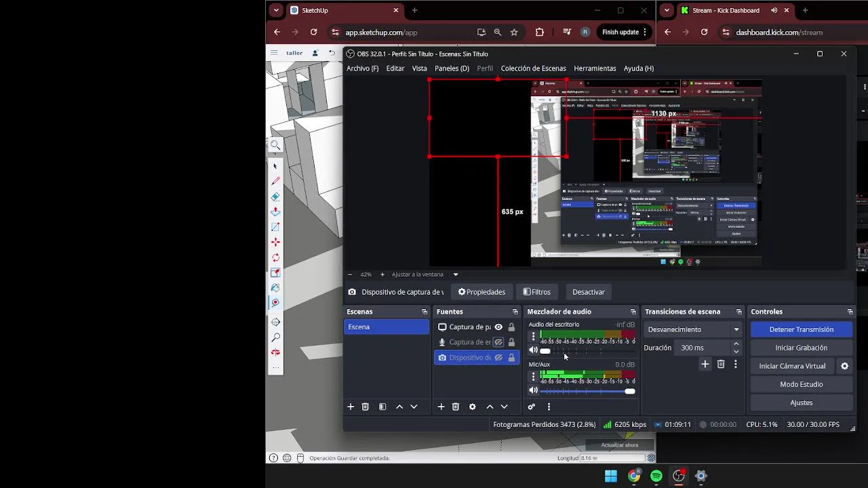Viewport: 868px width, 488px height.
Task: Click Iniciar Grabación button
Action: tap(801, 348)
